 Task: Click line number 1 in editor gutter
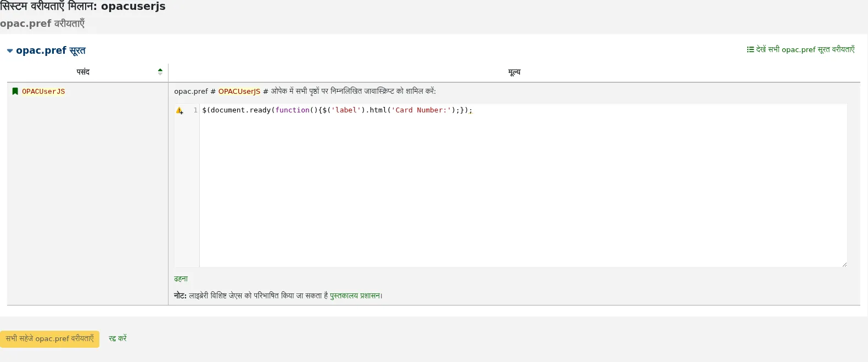[x=195, y=110]
